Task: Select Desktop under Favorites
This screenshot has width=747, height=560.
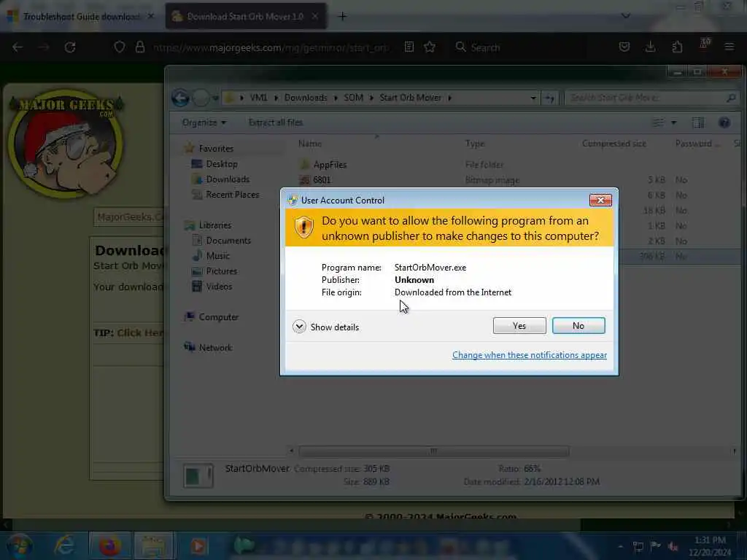Action: 222,164
